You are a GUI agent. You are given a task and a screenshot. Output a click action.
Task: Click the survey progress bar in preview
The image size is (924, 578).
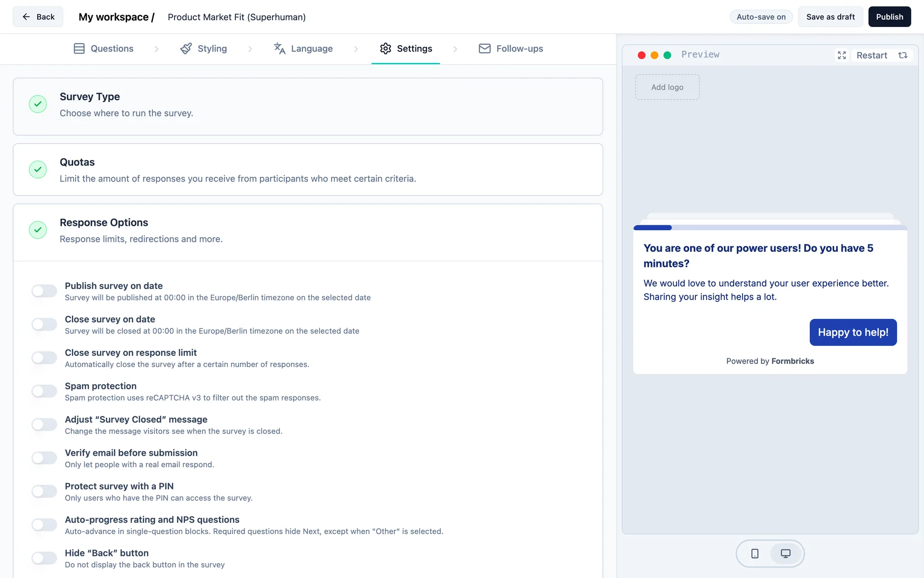[770, 227]
